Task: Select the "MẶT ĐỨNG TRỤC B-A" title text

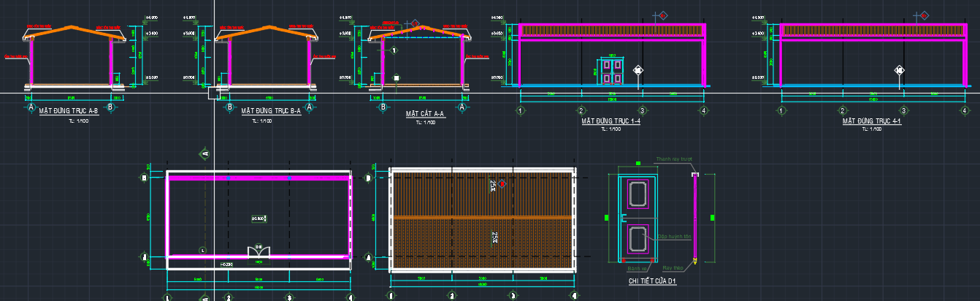Action: coord(271,112)
